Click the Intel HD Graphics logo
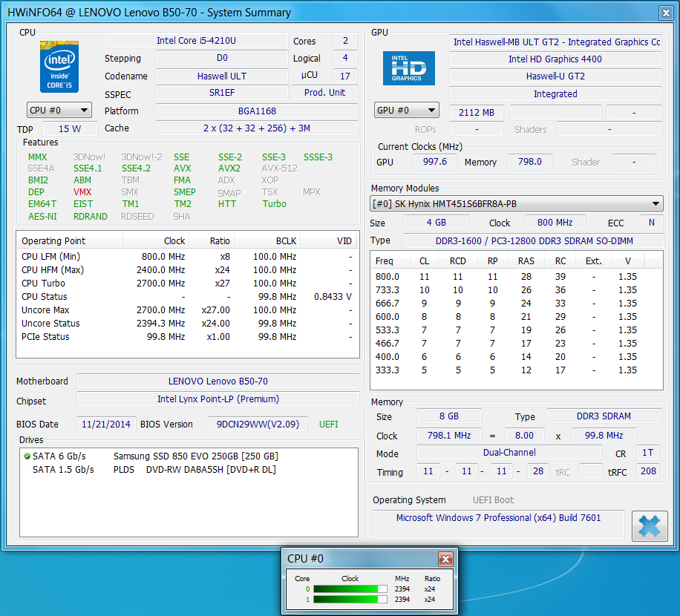The height and width of the screenshot is (616, 680). coord(408,68)
